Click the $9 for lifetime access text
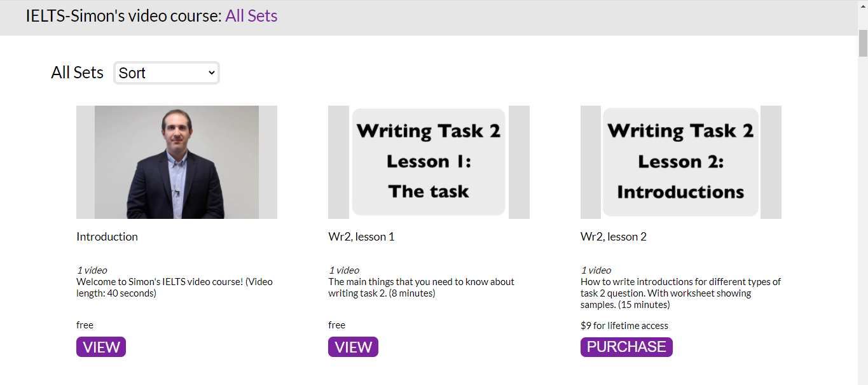The image size is (868, 385). tap(624, 326)
